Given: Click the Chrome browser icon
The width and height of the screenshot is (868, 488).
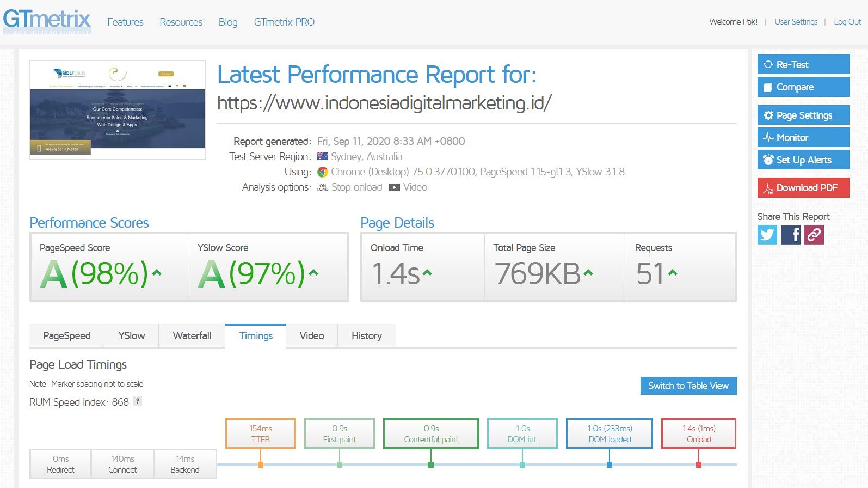Looking at the screenshot, I should click(323, 172).
